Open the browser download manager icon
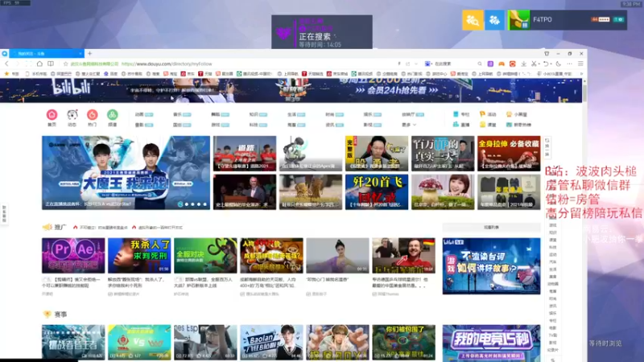Image resolution: width=644 pixels, height=362 pixels. 524,64
